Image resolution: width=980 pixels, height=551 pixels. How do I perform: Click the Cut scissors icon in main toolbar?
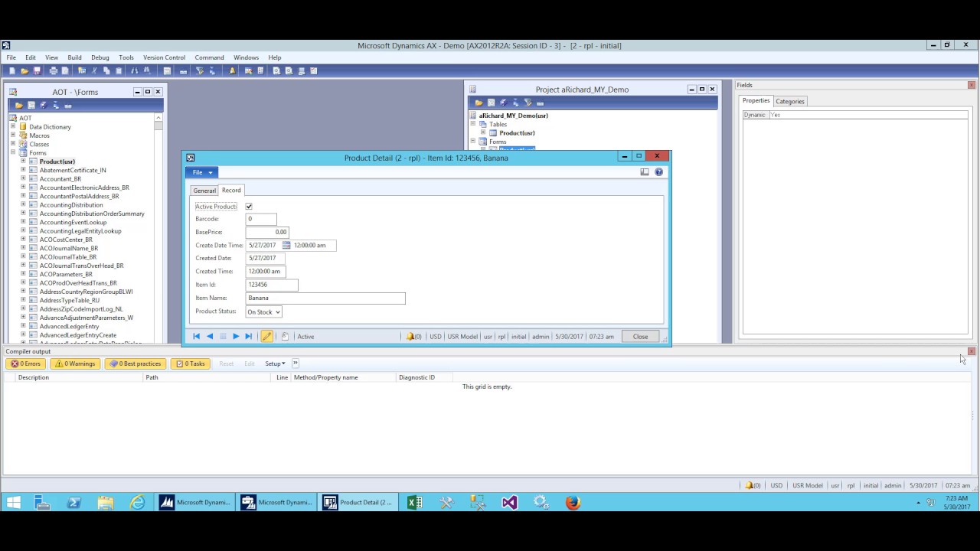pos(94,70)
